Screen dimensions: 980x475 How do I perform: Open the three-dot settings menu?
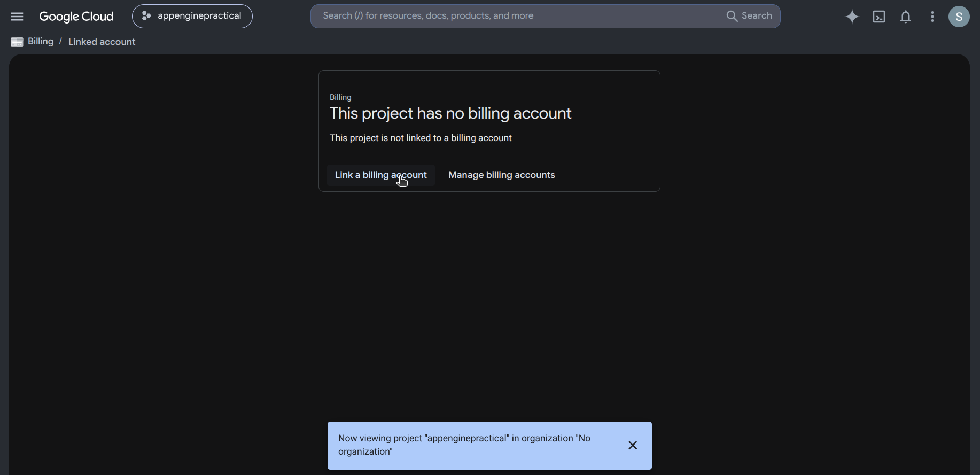pyautogui.click(x=932, y=17)
